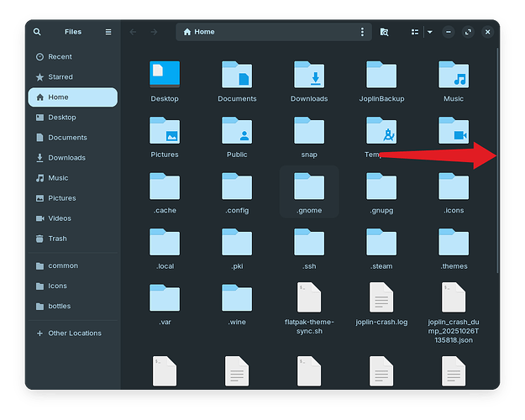
Task: Select the flatpak-theme-sync.sh script file
Action: (x=309, y=298)
